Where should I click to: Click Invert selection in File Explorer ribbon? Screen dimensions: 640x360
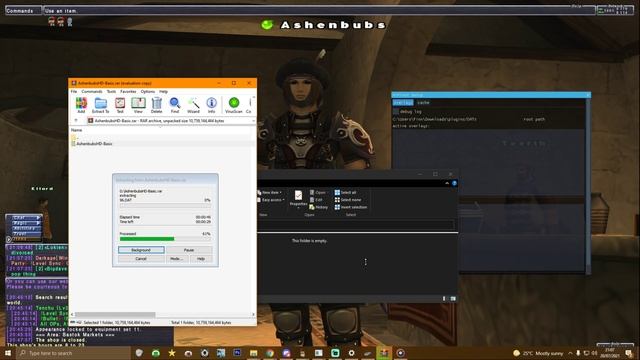(351, 207)
